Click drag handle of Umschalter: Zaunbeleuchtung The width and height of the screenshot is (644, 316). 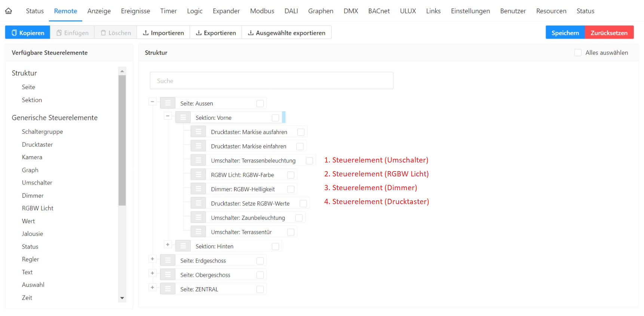pos(199,218)
